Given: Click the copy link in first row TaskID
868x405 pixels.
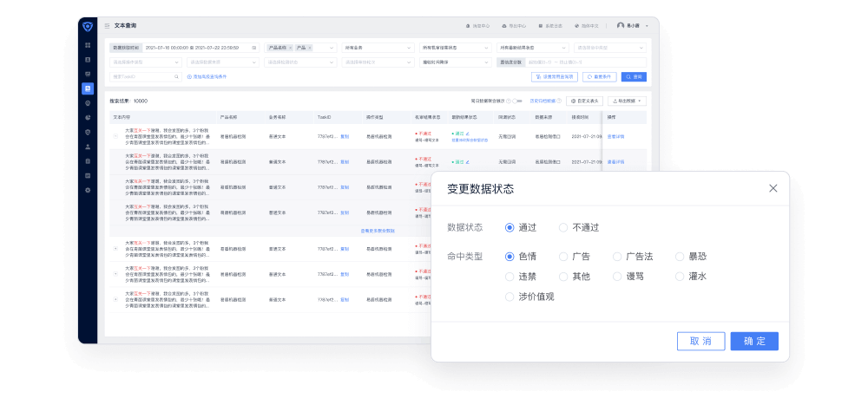Looking at the screenshot, I should pos(345,137).
